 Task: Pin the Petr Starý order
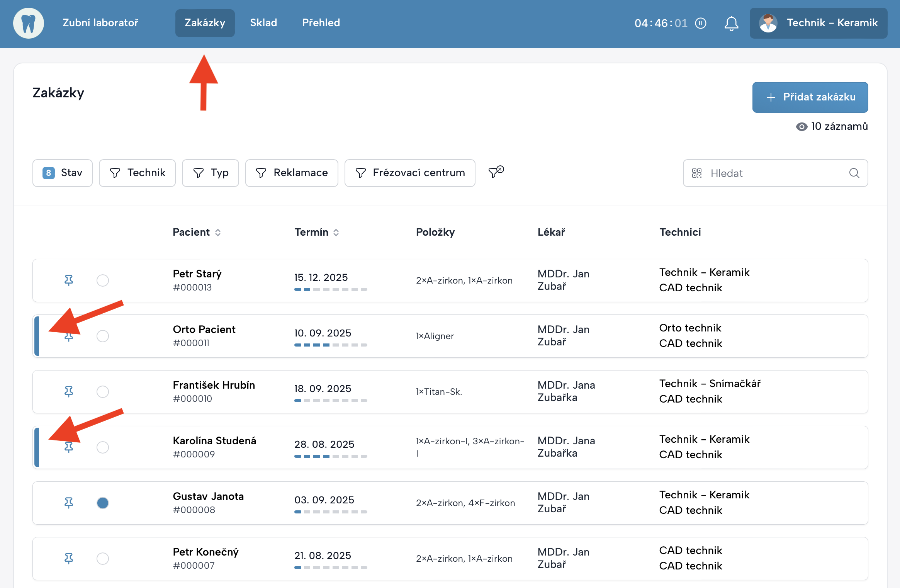pos(69,280)
